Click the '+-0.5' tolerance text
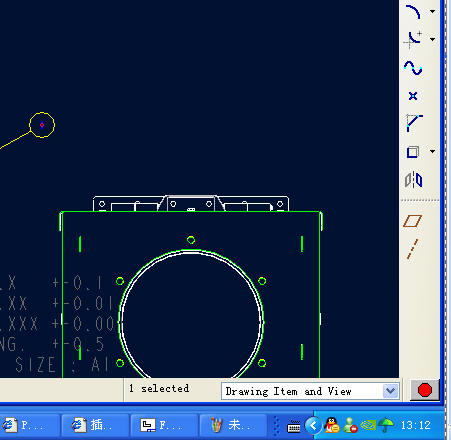451x440 pixels. tap(79, 344)
